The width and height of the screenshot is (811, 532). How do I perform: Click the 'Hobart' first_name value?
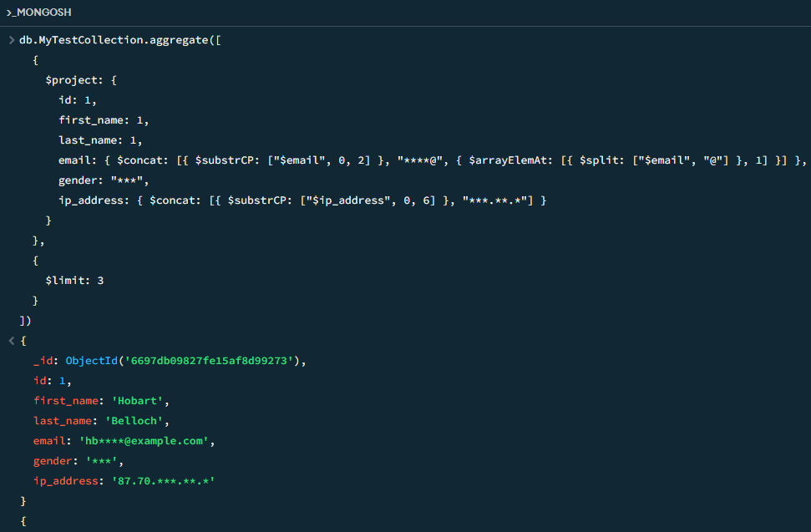click(x=138, y=401)
